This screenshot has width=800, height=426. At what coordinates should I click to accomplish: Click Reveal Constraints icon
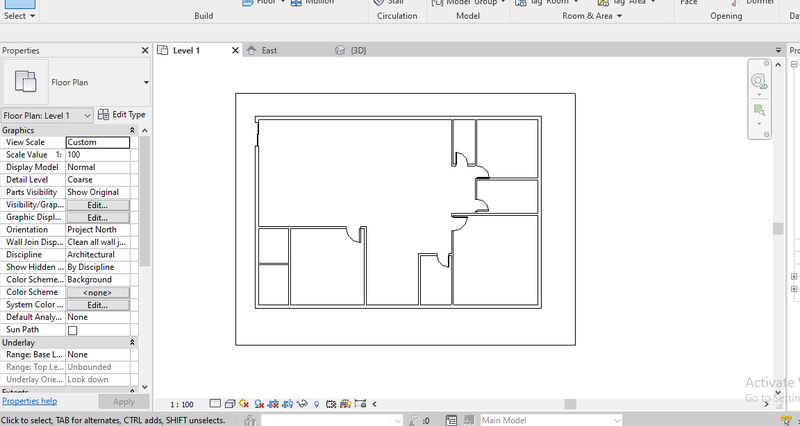coord(360,404)
